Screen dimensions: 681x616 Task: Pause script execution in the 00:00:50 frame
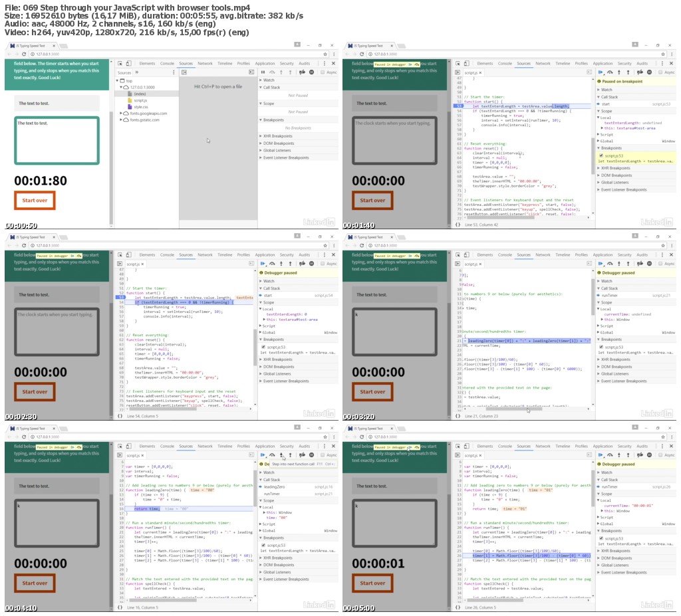263,72
